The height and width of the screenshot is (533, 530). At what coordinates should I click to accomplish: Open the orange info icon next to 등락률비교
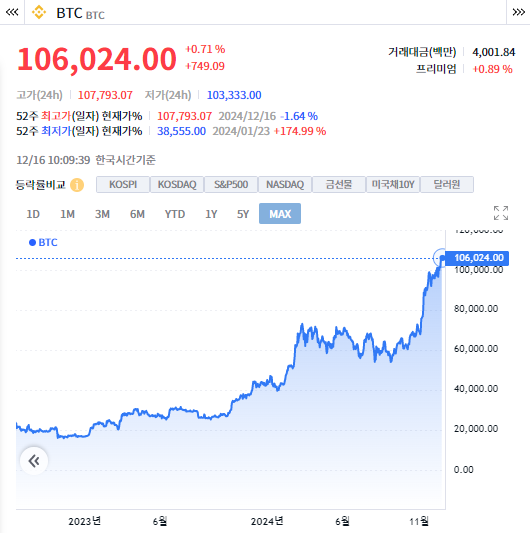77,185
